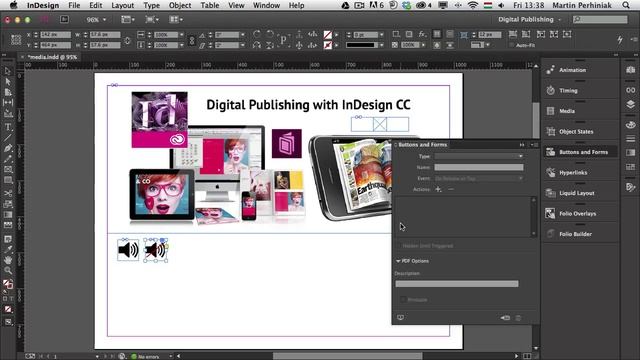Open the Object menu
Image resolution: width=640 pixels, height=360 pixels.
point(180,5)
